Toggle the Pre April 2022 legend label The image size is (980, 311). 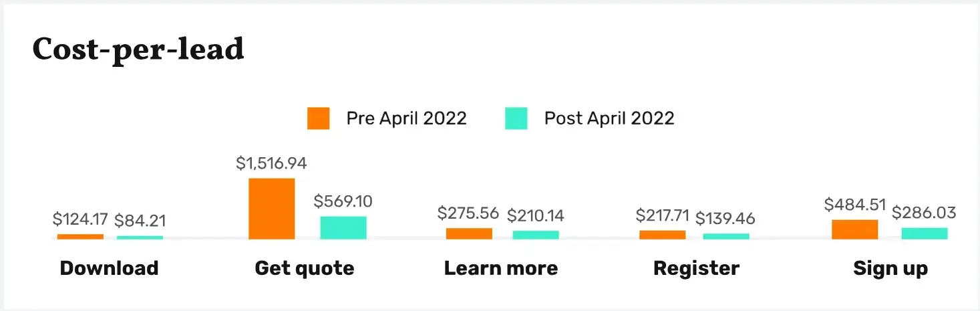(406, 118)
